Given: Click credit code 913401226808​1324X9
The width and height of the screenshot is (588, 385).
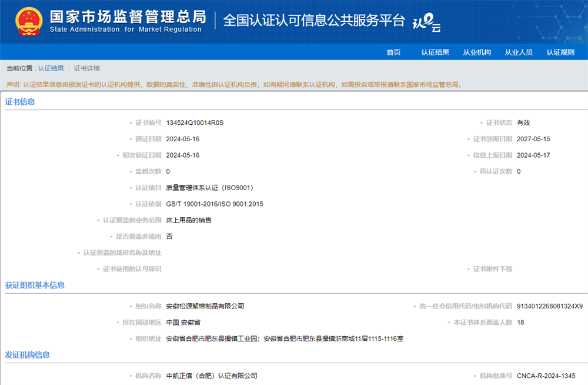Looking at the screenshot, I should (x=550, y=306).
